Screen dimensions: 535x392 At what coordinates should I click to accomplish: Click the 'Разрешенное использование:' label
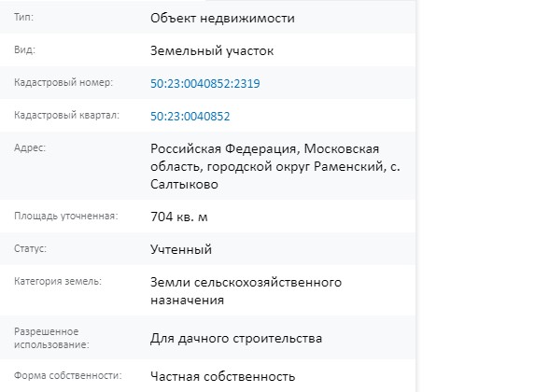pyautogui.click(x=51, y=338)
